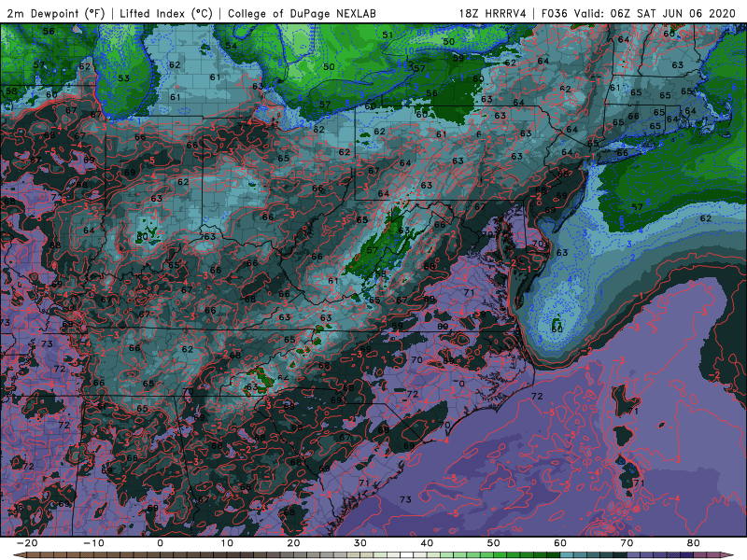Click the "51" dewpoint value on the map
Viewport: 747px width, 560px height.
(388, 35)
